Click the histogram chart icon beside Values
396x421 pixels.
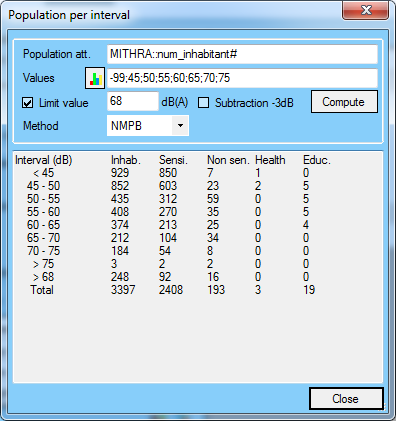tap(95, 78)
